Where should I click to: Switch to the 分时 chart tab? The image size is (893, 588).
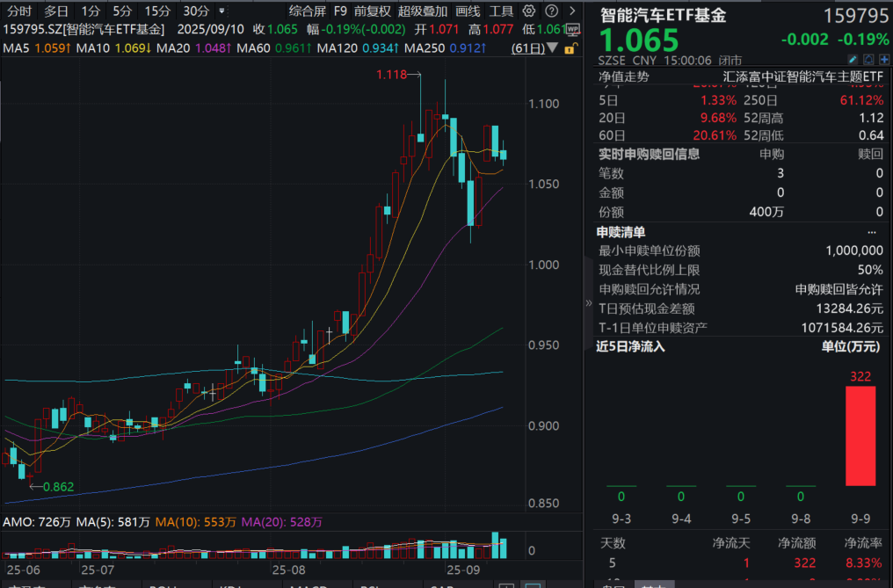click(18, 11)
